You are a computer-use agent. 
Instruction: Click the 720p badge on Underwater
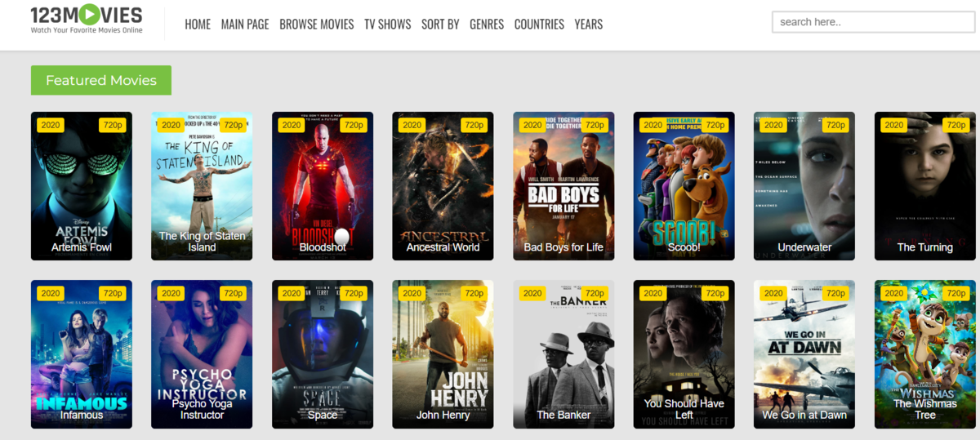(835, 125)
